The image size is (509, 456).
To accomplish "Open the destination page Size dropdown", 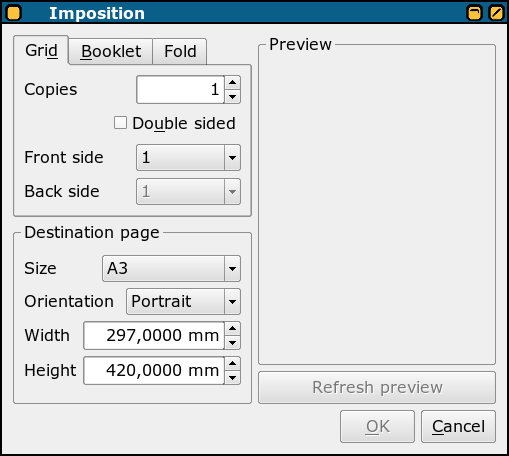I will [x=171, y=268].
